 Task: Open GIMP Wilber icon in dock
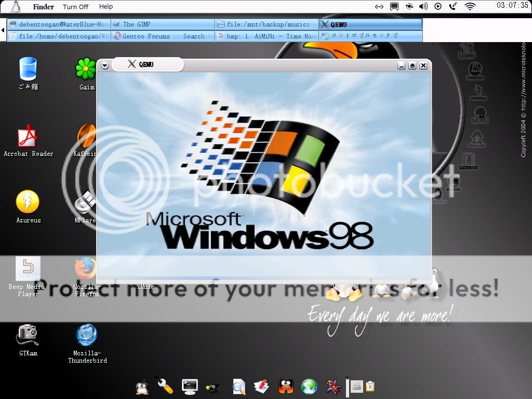(214, 387)
